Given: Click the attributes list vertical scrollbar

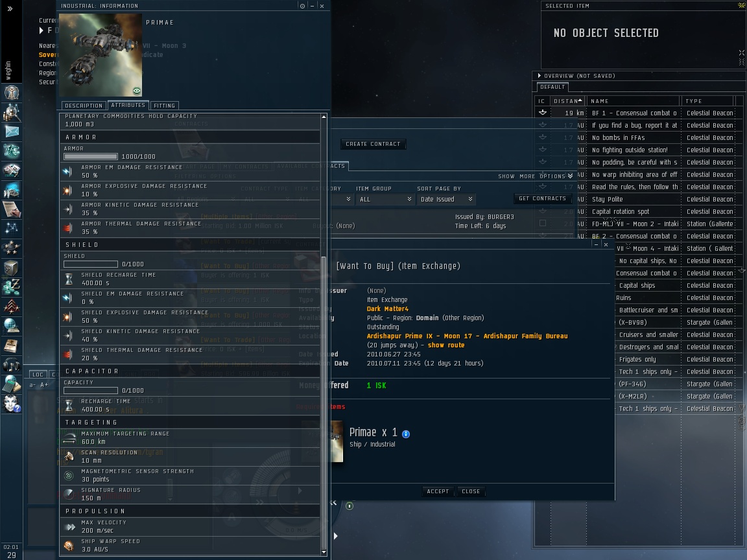Looking at the screenshot, I should click(x=324, y=402).
